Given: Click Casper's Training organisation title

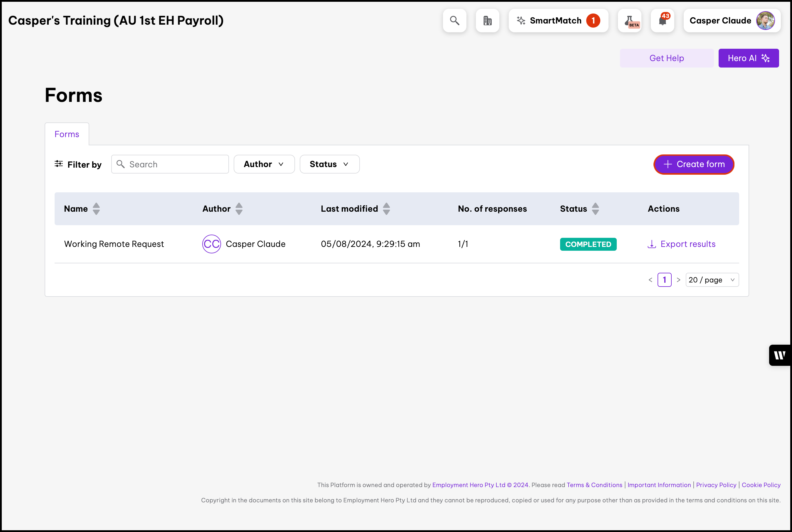Looking at the screenshot, I should click(x=116, y=21).
